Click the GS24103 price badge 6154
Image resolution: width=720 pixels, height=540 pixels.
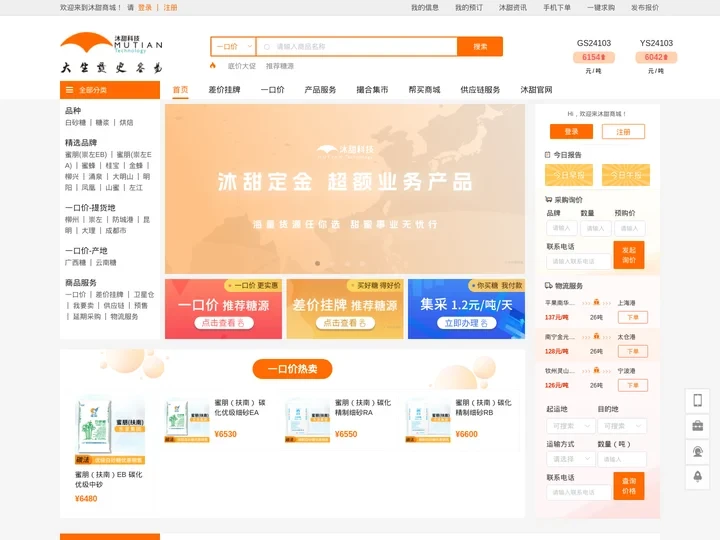pos(594,57)
